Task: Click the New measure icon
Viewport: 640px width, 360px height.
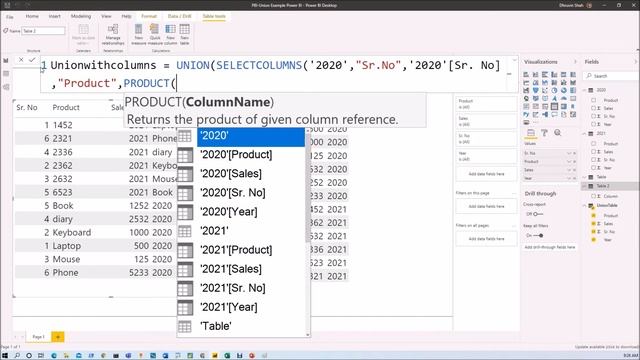Action: coord(138,29)
